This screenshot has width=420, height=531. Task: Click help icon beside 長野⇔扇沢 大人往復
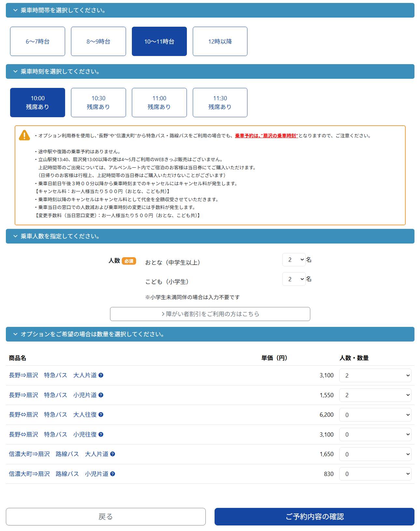[x=101, y=415]
